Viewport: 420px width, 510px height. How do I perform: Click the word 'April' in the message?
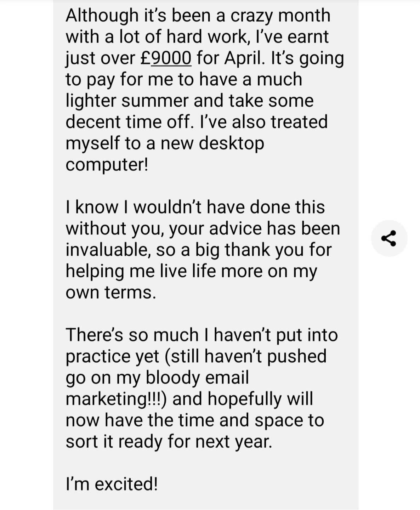244,58
